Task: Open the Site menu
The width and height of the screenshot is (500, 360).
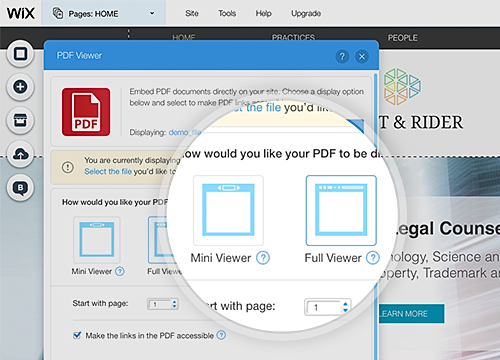Action: [x=192, y=13]
